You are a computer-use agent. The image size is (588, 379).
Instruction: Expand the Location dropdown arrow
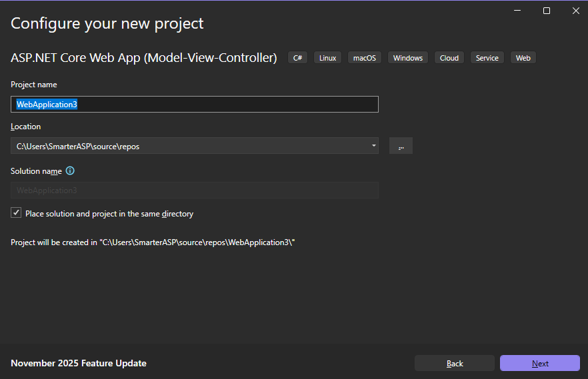(x=373, y=146)
